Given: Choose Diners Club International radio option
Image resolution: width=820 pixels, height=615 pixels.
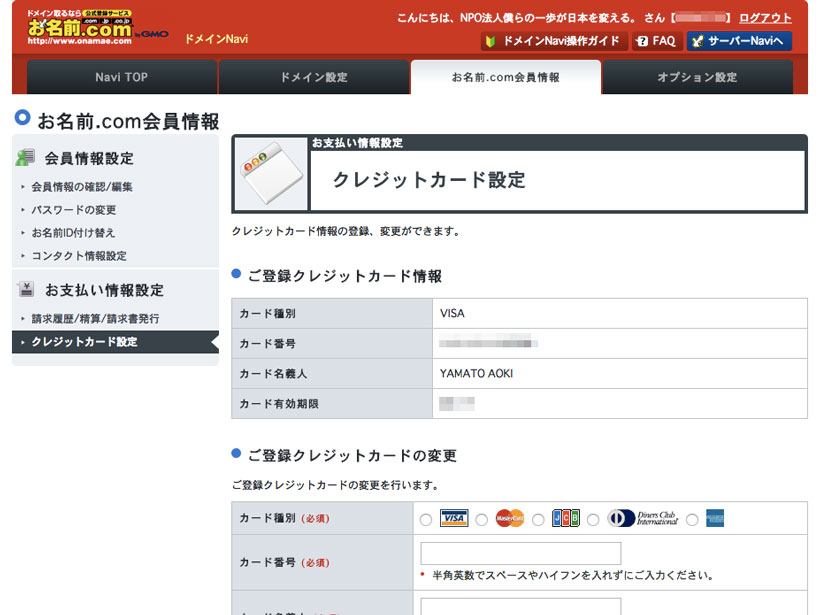Looking at the screenshot, I should click(593, 519).
